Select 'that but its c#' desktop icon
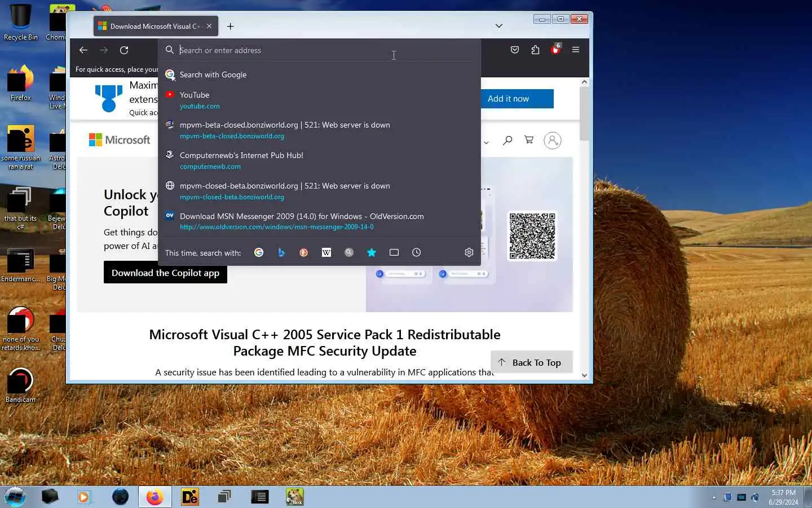This screenshot has height=508, width=812. (21, 208)
